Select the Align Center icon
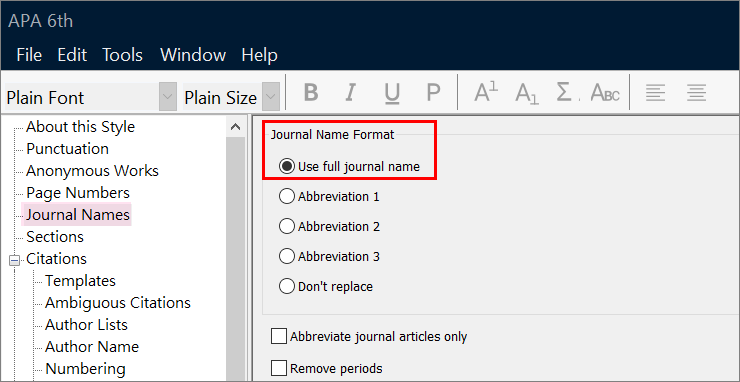 (x=696, y=93)
